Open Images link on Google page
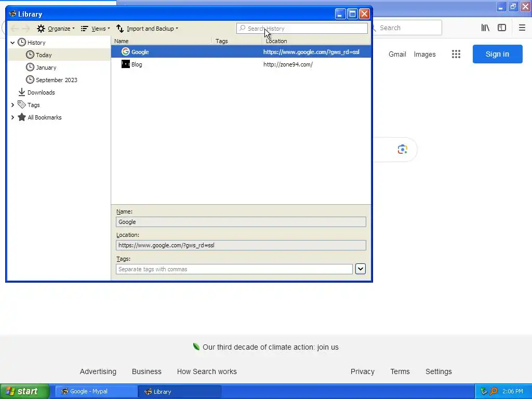Screen dimensions: 532x399 click(425, 54)
